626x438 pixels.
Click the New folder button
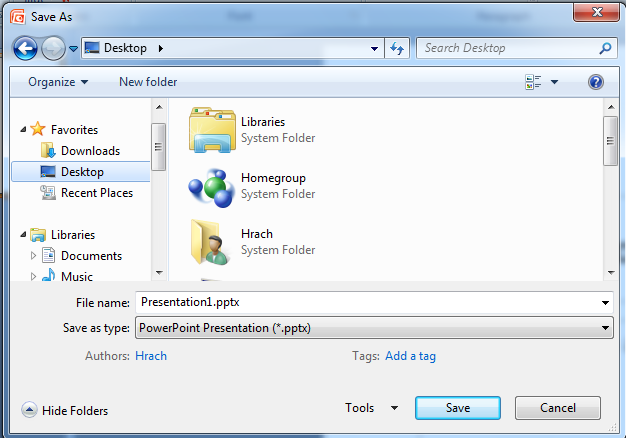(148, 82)
